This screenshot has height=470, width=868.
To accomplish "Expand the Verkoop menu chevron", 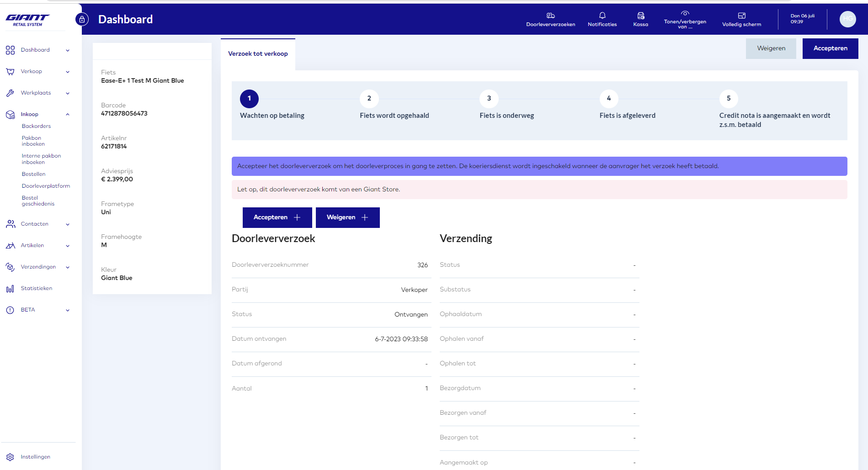I will coord(68,72).
